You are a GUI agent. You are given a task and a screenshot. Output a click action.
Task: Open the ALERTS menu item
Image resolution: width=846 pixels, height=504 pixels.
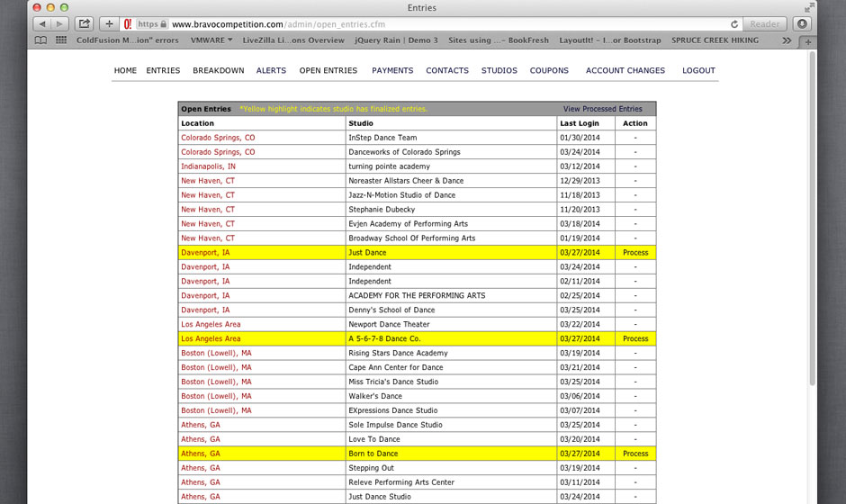pyautogui.click(x=272, y=71)
